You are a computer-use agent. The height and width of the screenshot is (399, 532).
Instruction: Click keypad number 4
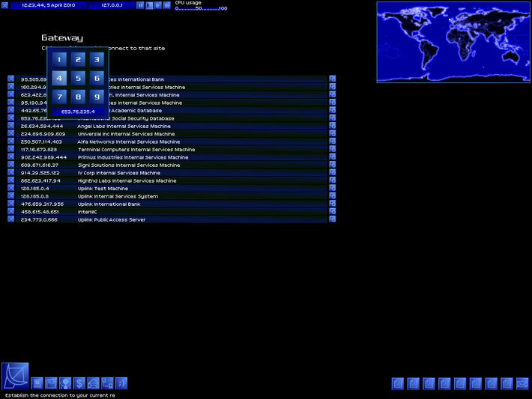click(x=59, y=79)
